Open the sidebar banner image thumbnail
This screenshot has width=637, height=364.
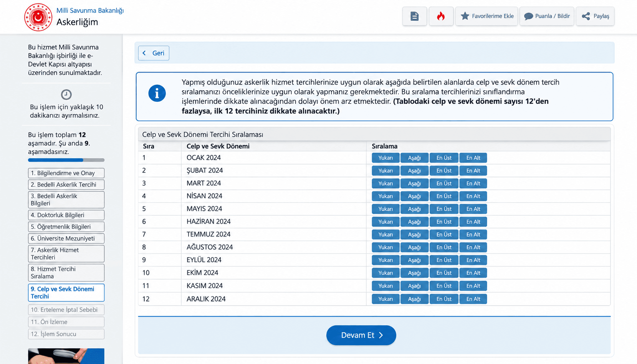66,356
